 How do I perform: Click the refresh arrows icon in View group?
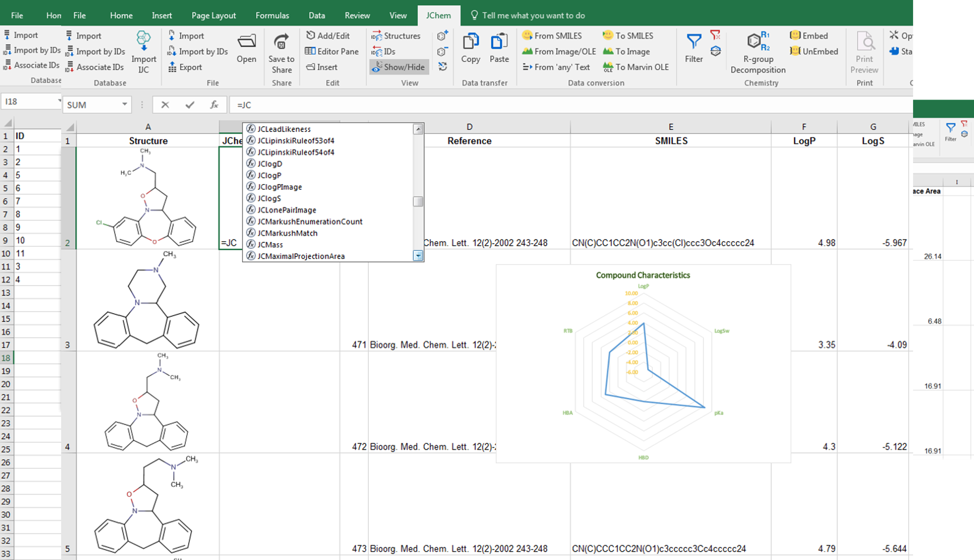click(443, 67)
